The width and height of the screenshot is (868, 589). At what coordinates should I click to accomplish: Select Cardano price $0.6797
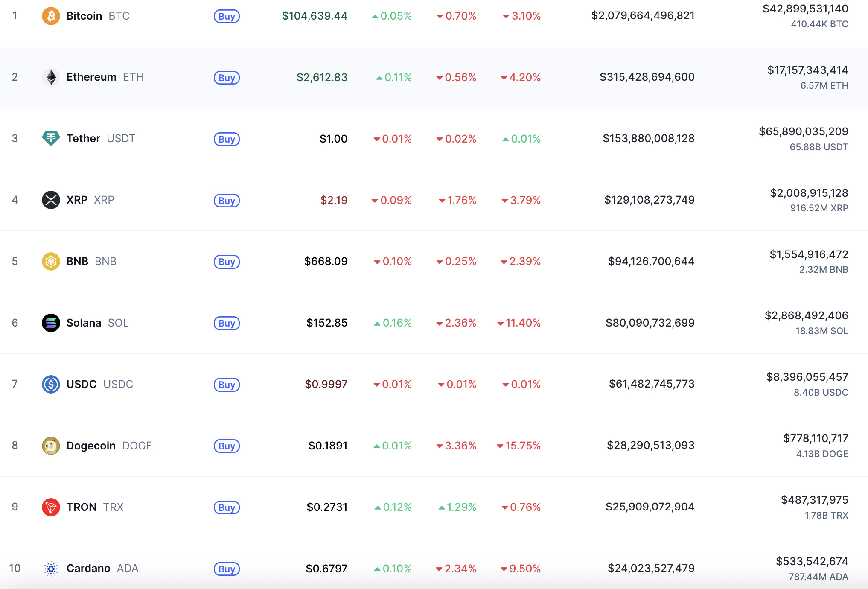coord(326,569)
